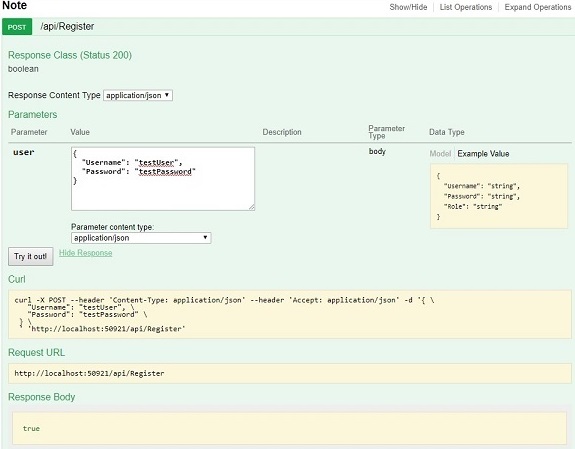Switch to the Model tab

440,154
